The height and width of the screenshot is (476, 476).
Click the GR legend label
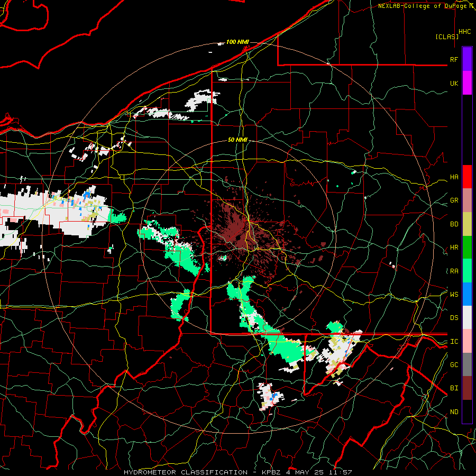click(454, 200)
